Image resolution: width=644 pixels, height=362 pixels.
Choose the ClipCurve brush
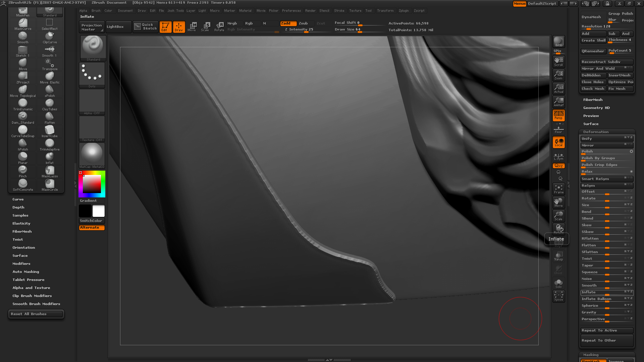tap(50, 38)
